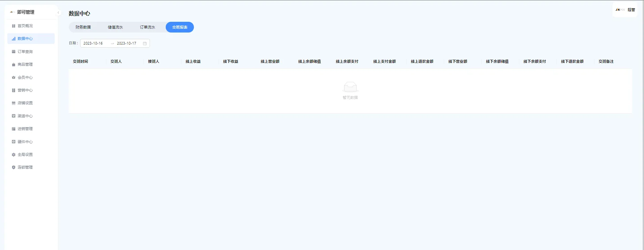
Task: Go to 进销管理 in the sidebar
Action: point(25,129)
